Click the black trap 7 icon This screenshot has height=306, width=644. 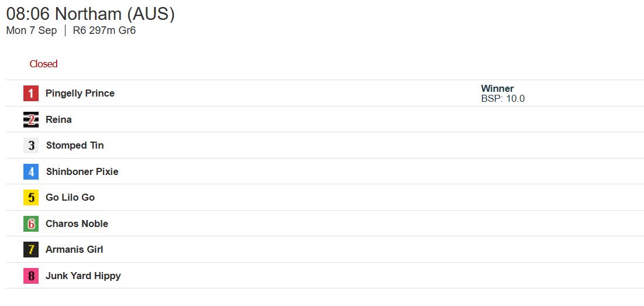pos(31,250)
